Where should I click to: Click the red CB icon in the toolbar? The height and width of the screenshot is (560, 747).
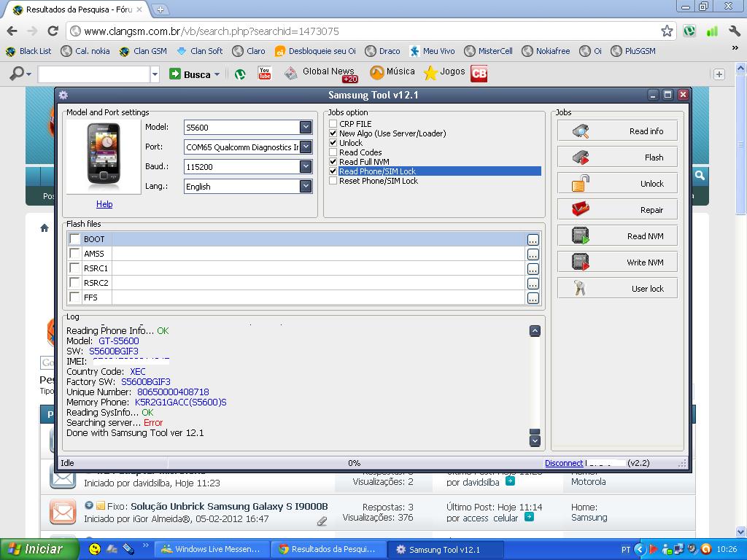(x=479, y=74)
